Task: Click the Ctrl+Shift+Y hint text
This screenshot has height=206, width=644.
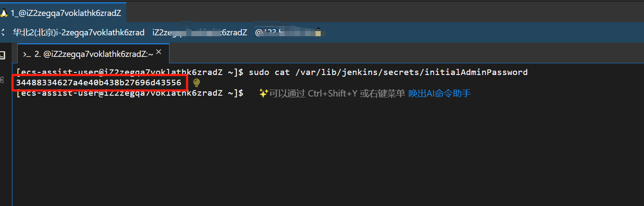Action: pos(332,93)
